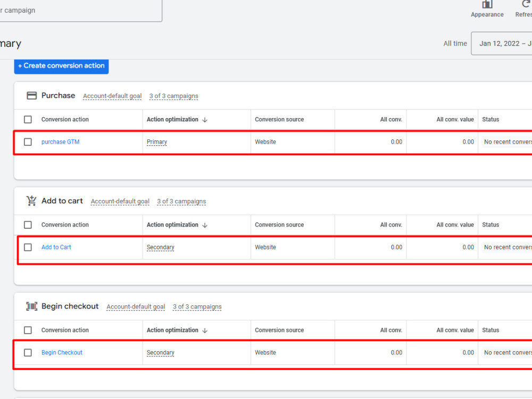Click 3 of 3 campaigns for Purchase

(x=174, y=96)
